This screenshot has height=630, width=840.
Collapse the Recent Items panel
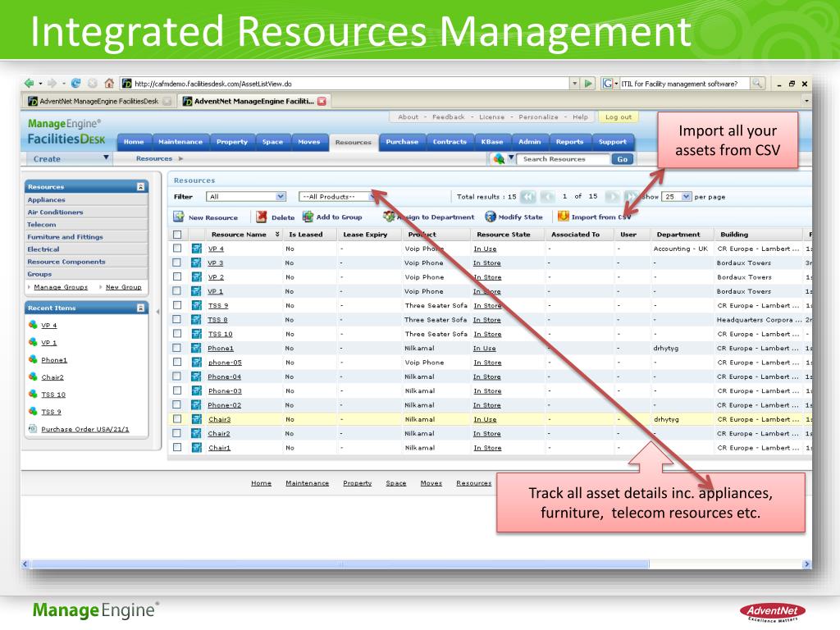point(140,308)
